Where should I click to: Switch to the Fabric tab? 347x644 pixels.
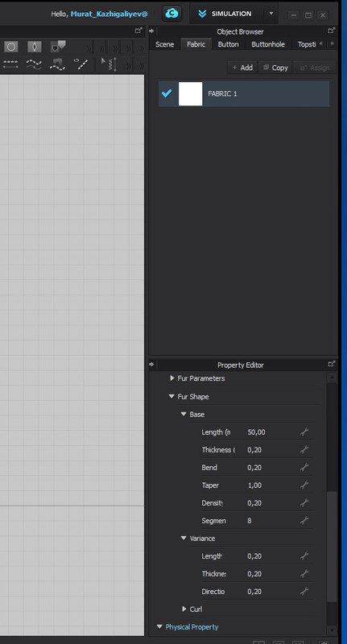[x=196, y=44]
